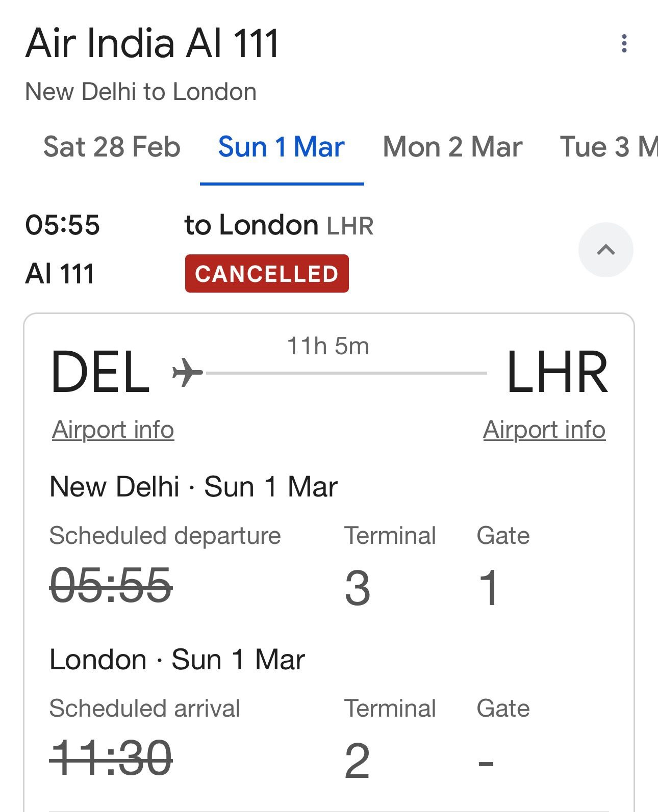Click the airplane icon next to DEL
The image size is (658, 812).
(187, 372)
